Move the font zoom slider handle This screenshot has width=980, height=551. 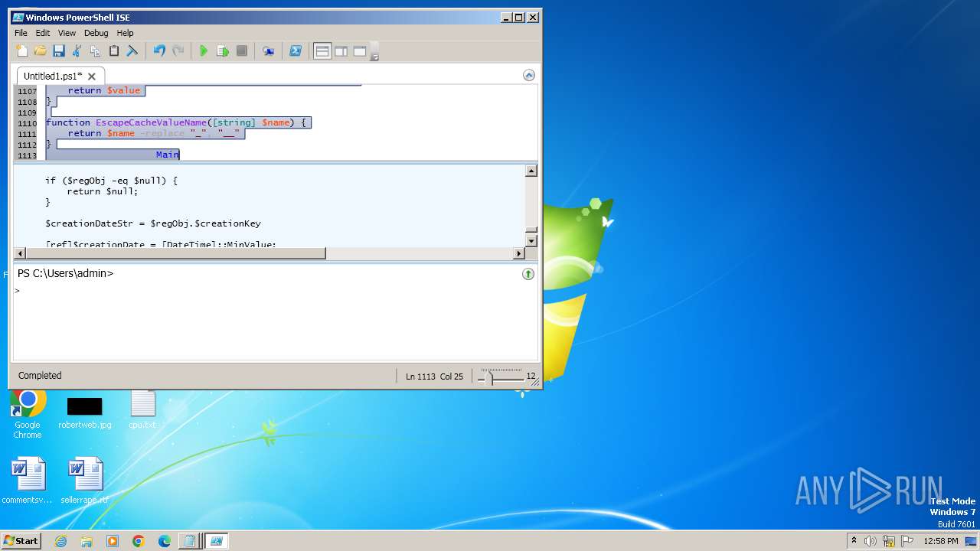click(x=490, y=377)
